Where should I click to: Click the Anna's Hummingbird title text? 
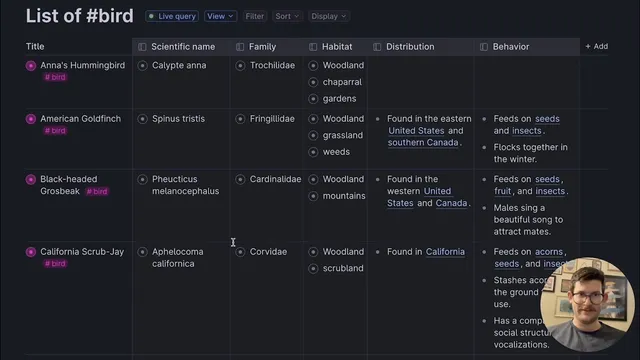(82, 65)
